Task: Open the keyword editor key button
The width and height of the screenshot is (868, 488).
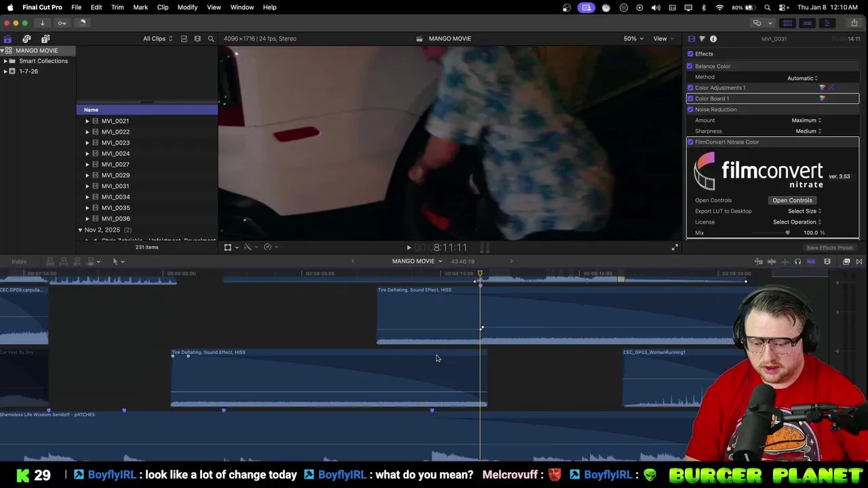Action: (62, 23)
